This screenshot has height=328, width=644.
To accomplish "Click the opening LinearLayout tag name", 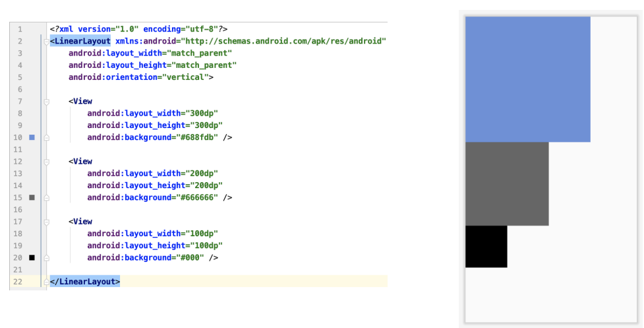I will (x=82, y=41).
